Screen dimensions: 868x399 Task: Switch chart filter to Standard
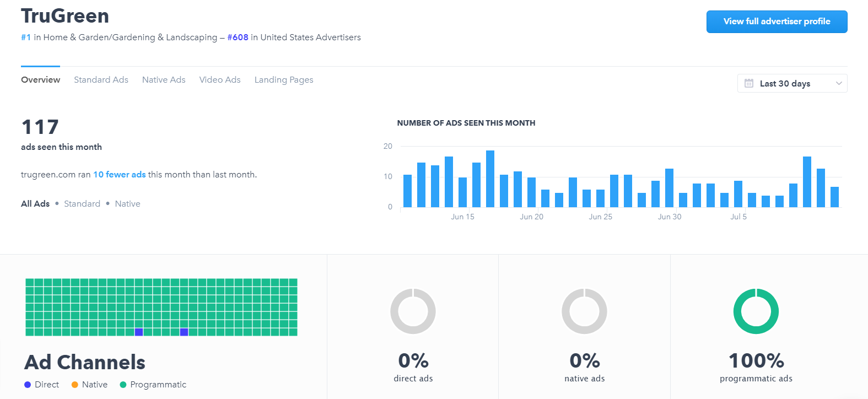(82, 204)
